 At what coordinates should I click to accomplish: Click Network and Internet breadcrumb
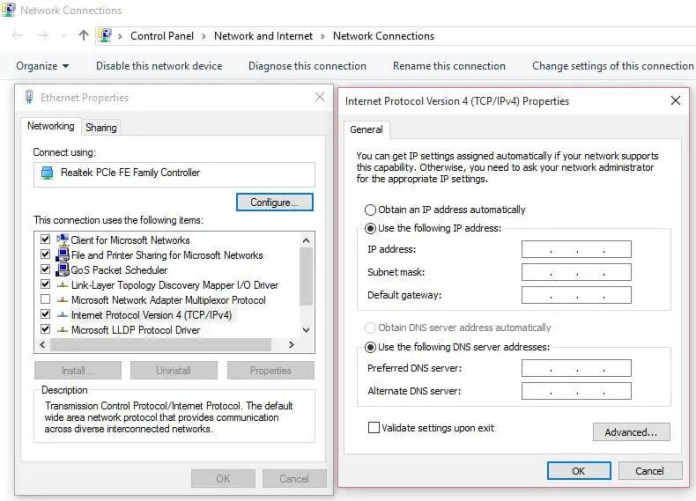[x=263, y=36]
